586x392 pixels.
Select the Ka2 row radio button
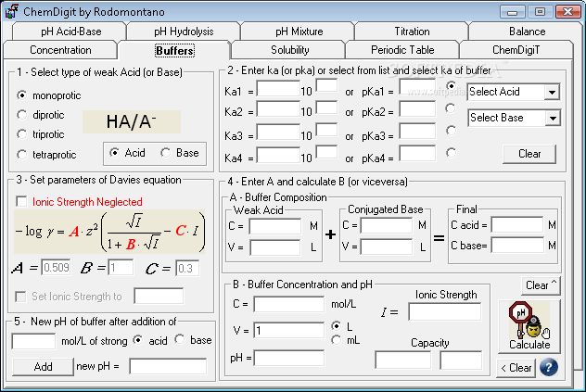[x=451, y=108]
